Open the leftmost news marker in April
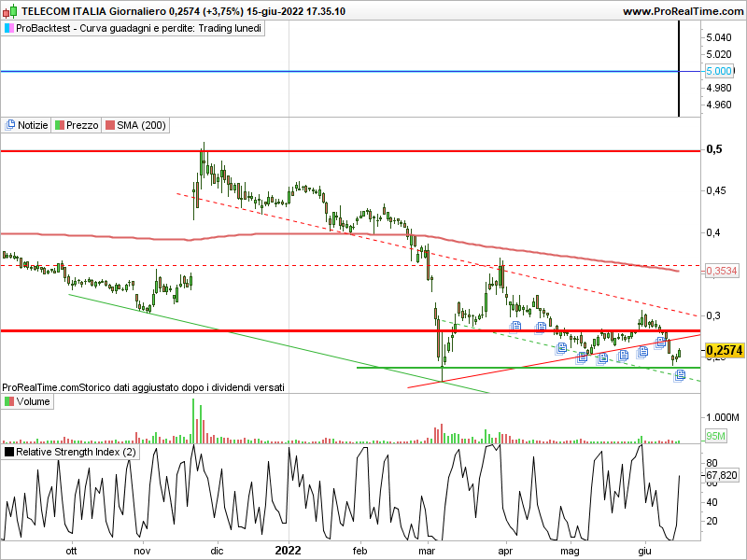Image resolution: width=747 pixels, height=560 pixels. [x=515, y=327]
